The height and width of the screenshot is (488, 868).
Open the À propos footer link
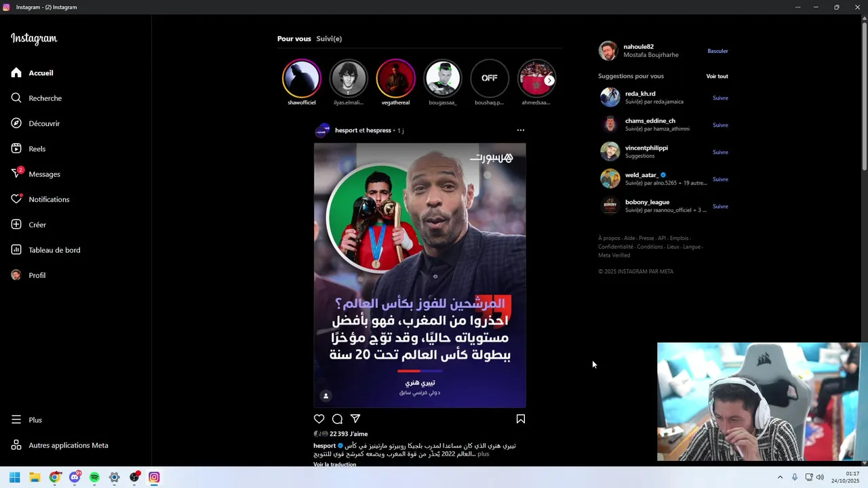pyautogui.click(x=609, y=238)
